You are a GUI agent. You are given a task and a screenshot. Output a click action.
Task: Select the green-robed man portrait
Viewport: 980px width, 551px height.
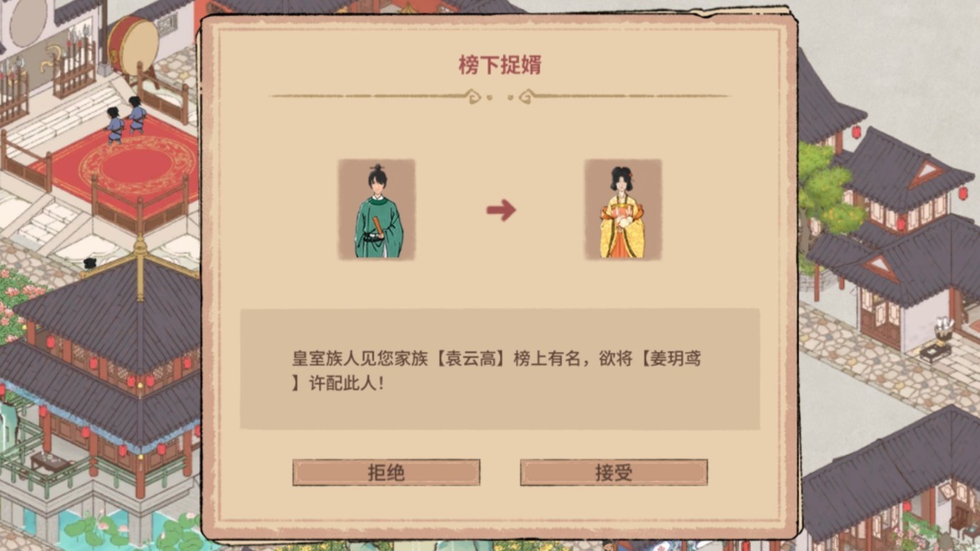click(378, 210)
